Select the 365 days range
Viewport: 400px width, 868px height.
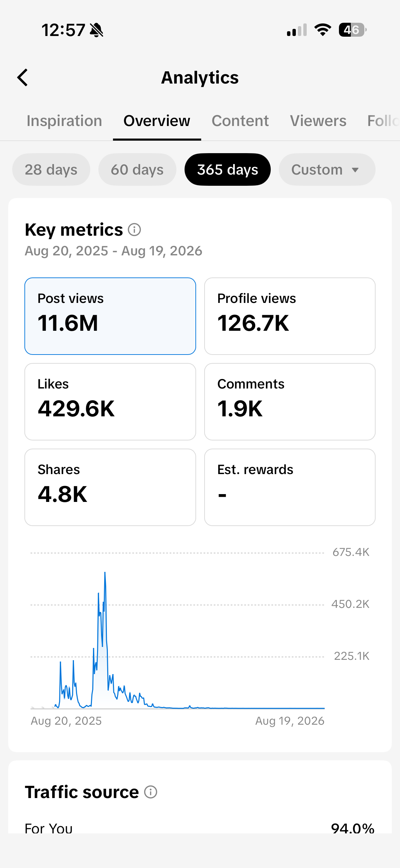click(228, 169)
